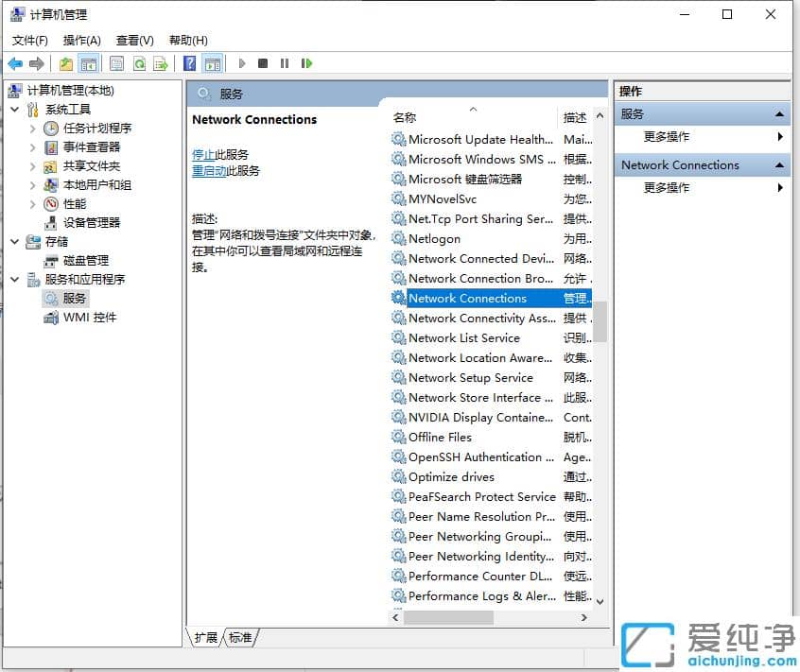Collapse the 服务 section in the 操作 pane

(780, 113)
